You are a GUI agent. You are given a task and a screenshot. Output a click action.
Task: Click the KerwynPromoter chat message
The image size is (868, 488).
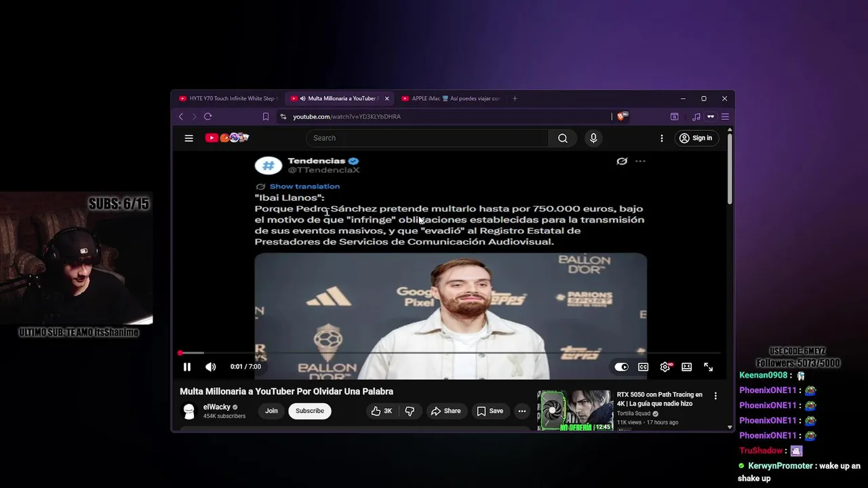(x=799, y=472)
